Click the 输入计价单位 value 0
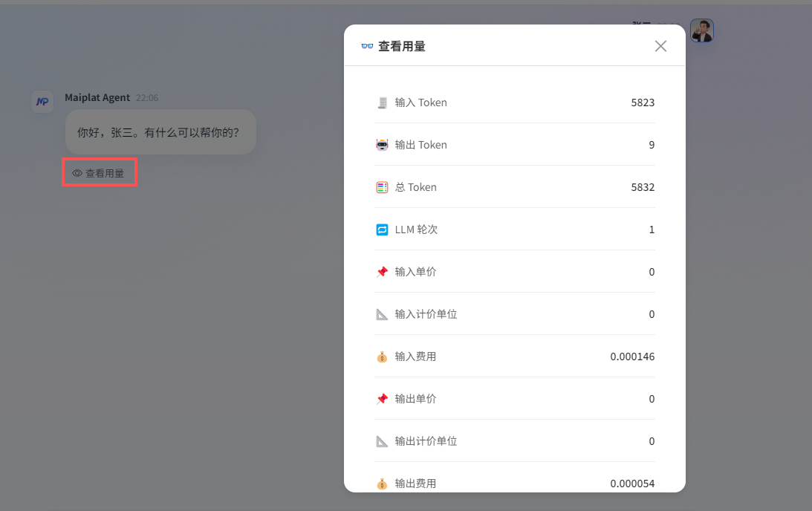 pos(652,314)
